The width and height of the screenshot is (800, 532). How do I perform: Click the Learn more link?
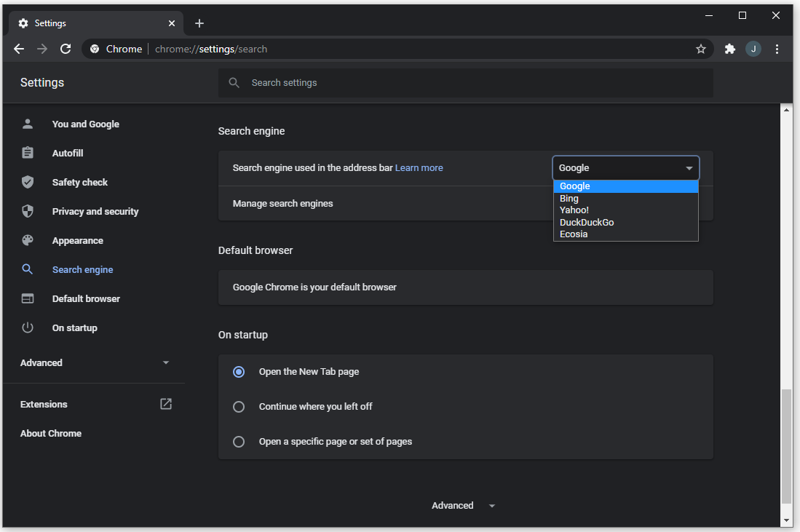click(x=419, y=168)
